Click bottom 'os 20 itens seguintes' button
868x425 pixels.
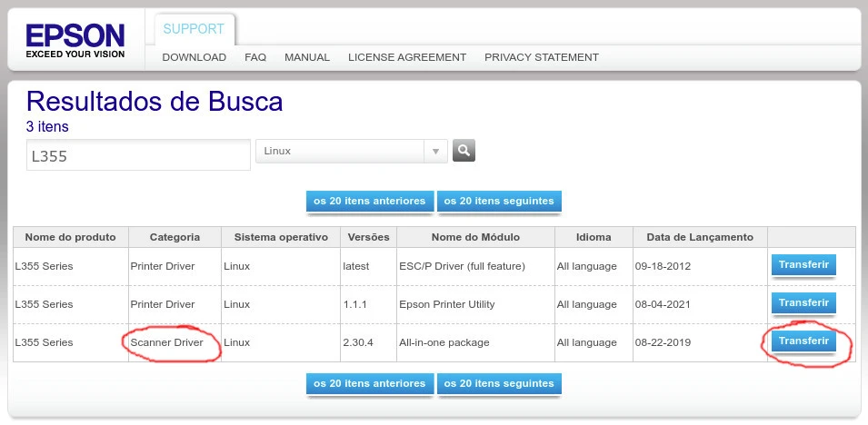[499, 383]
